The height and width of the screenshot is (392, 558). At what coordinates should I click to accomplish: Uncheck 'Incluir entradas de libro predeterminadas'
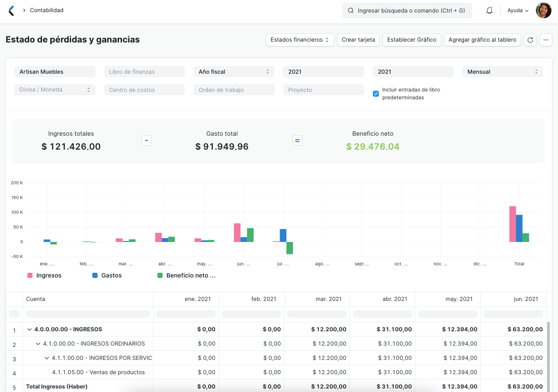(375, 93)
